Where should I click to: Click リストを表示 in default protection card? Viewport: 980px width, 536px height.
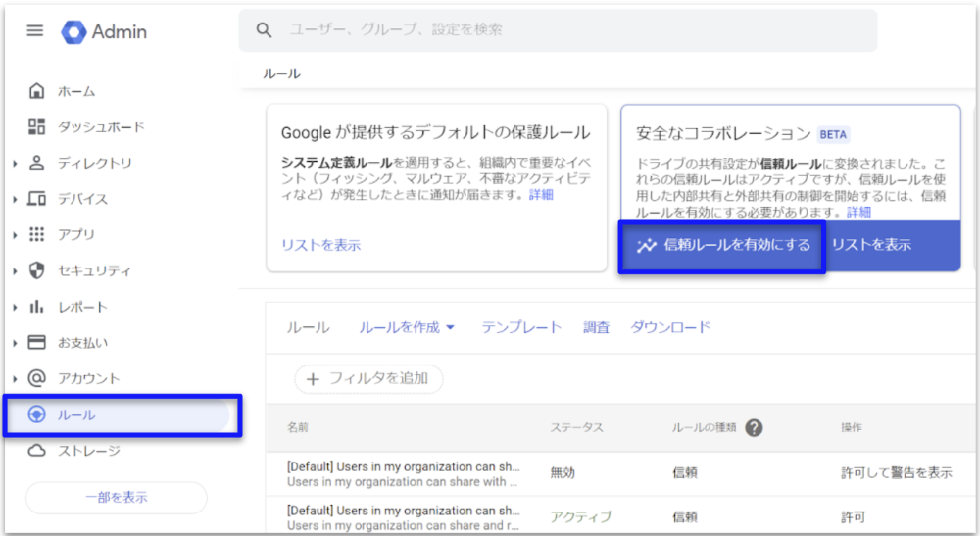tap(320, 245)
